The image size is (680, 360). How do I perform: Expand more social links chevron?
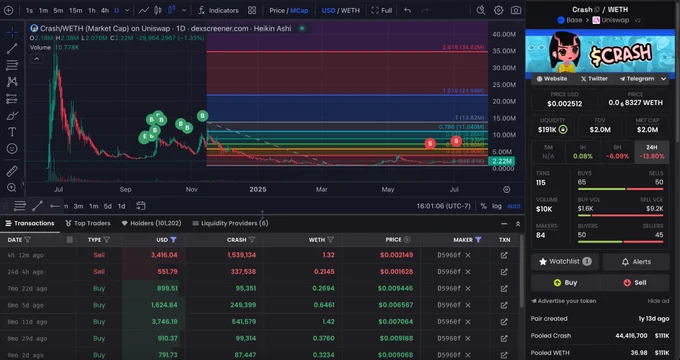[664, 79]
